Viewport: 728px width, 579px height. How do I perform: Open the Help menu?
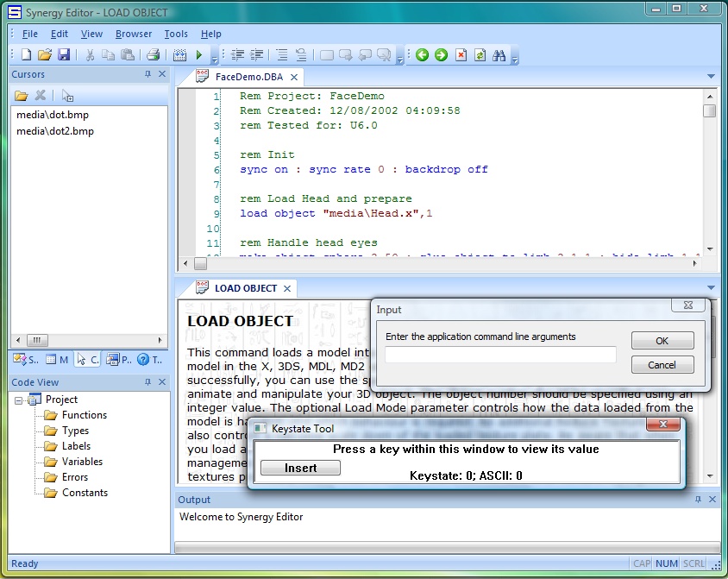pyautogui.click(x=211, y=34)
